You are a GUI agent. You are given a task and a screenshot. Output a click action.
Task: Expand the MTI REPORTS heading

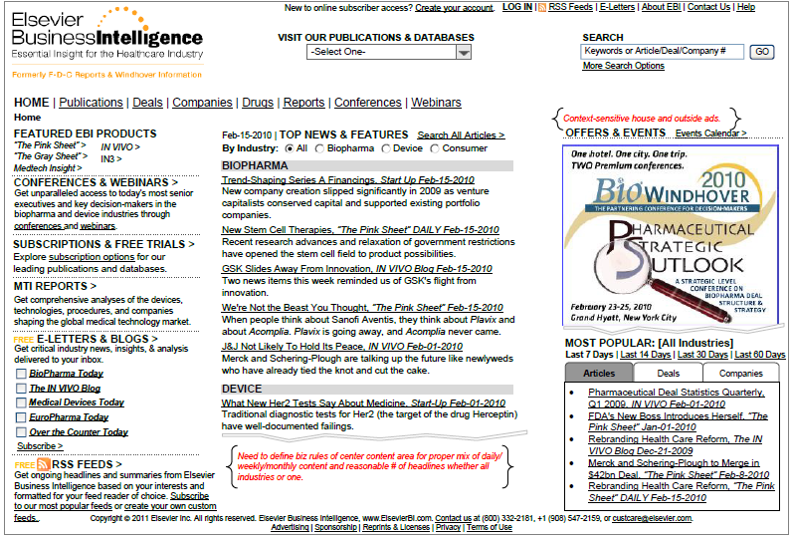[55, 286]
